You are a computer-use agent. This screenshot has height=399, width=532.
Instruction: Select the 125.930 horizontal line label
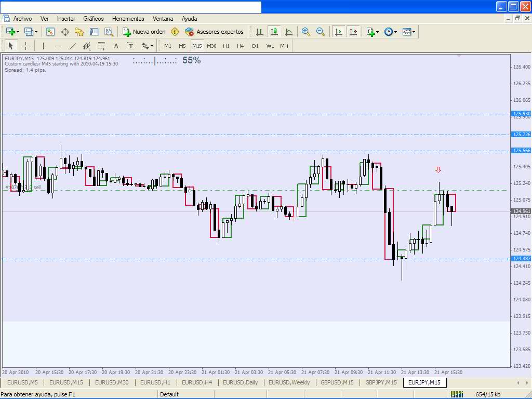pos(521,114)
